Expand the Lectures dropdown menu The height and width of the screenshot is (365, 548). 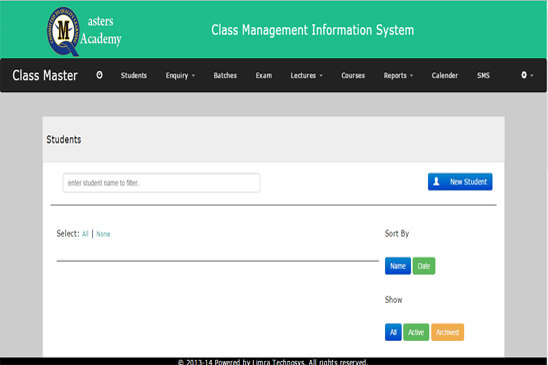(x=306, y=76)
